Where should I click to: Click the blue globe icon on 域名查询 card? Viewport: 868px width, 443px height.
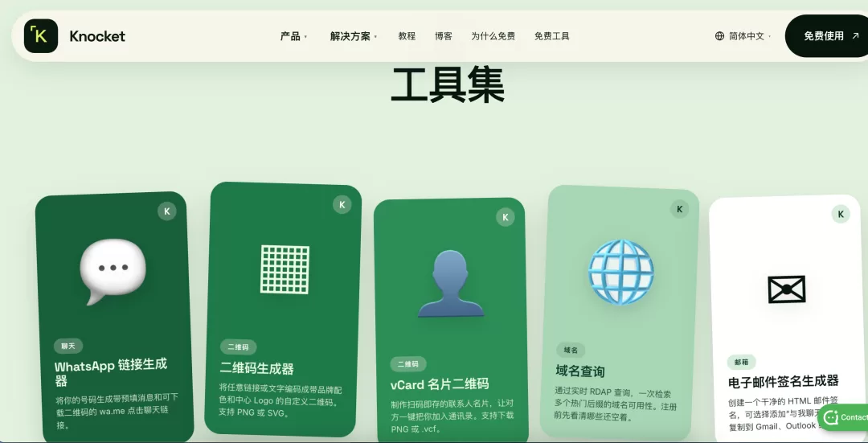click(620, 272)
